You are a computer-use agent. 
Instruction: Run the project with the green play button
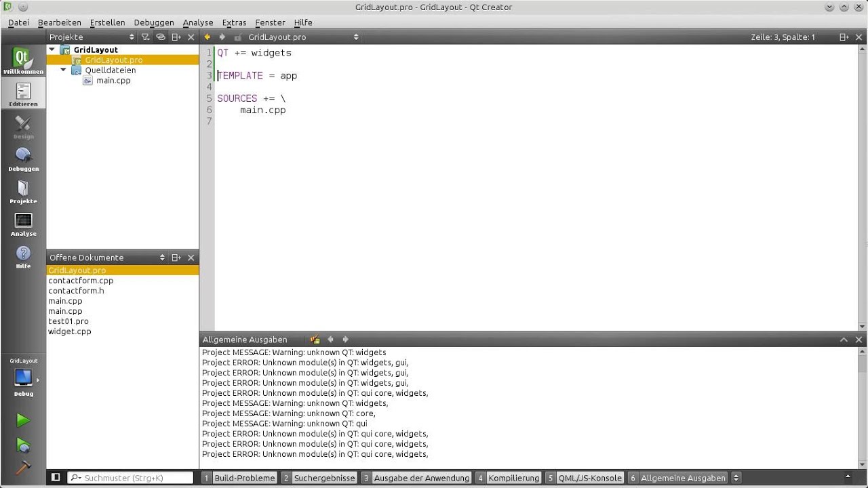[x=23, y=421]
